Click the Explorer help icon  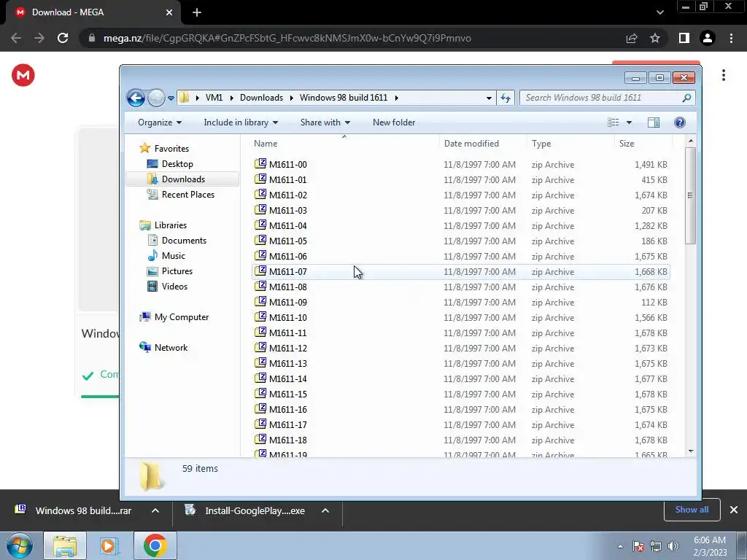[680, 122]
